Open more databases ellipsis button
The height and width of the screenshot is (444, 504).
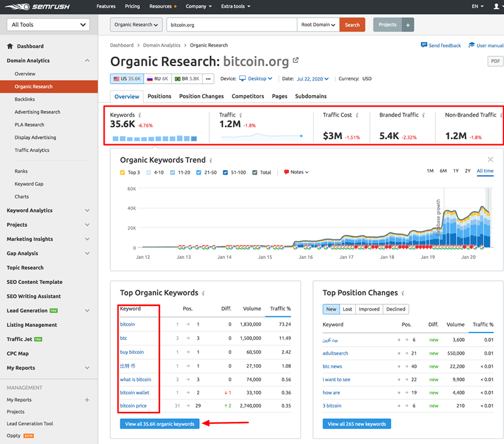point(209,79)
